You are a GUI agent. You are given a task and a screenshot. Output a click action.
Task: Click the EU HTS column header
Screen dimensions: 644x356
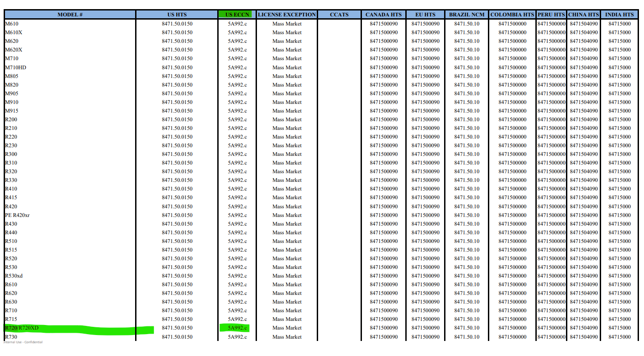click(x=425, y=15)
